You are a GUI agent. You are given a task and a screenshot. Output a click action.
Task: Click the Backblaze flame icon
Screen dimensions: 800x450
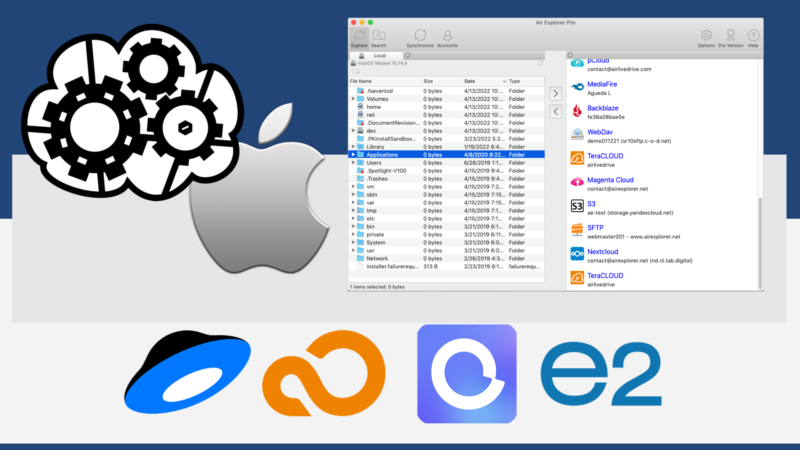pos(577,111)
